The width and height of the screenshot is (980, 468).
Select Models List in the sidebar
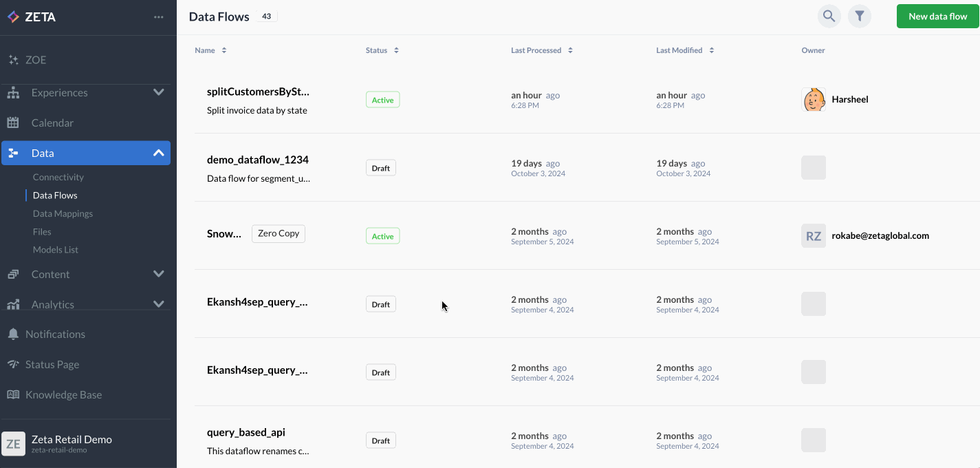pos(56,250)
